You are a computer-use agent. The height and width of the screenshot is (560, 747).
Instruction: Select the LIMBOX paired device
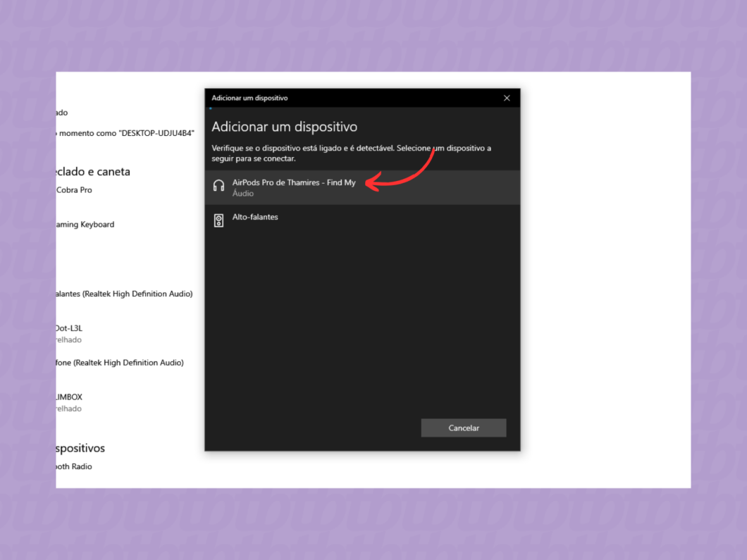pyautogui.click(x=69, y=397)
